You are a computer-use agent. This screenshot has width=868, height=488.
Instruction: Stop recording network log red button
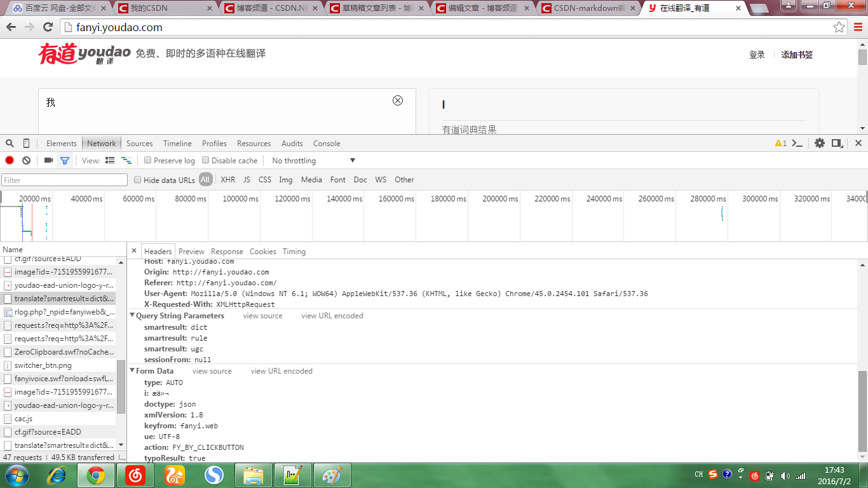10,160
